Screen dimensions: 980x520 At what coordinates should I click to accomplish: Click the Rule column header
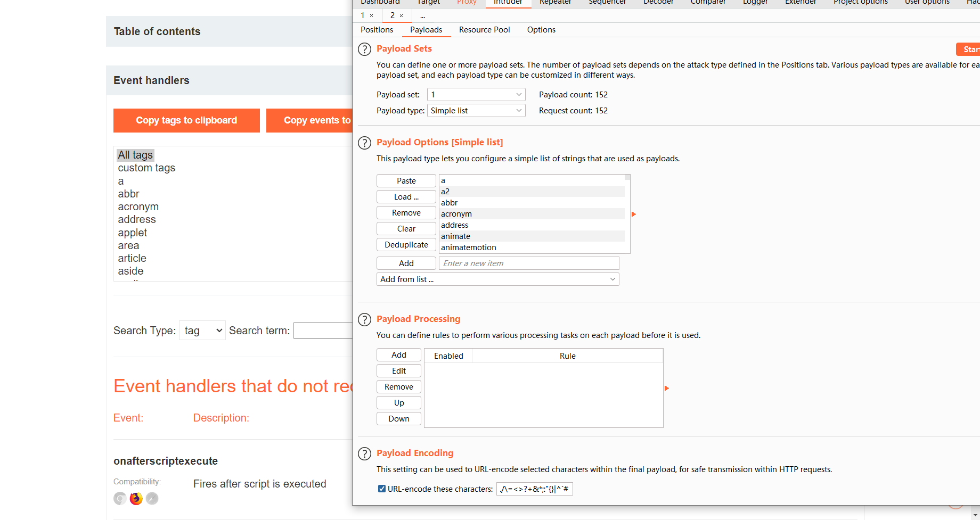[568, 356]
